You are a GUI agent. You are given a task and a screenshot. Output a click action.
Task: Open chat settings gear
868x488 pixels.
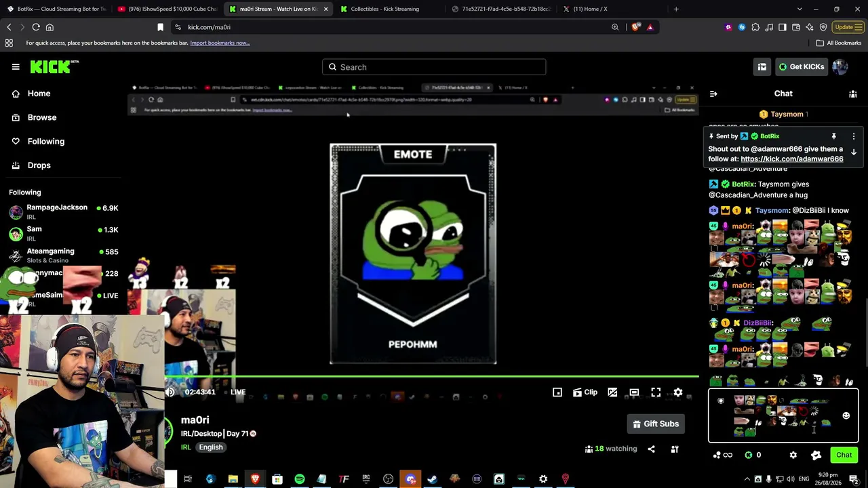pos(793,455)
